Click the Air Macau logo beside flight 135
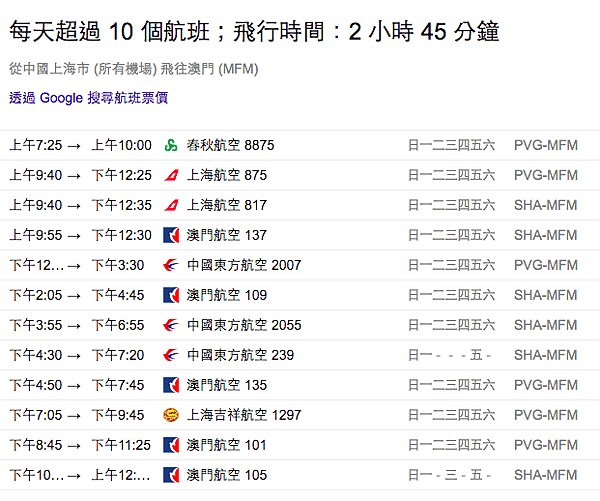The height and width of the screenshot is (501, 600). tap(171, 385)
